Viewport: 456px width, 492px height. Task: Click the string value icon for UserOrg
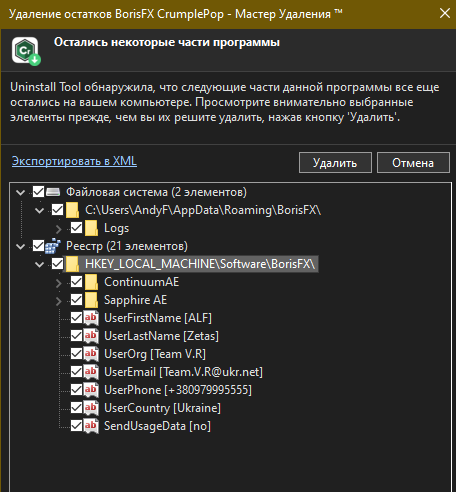(x=91, y=354)
